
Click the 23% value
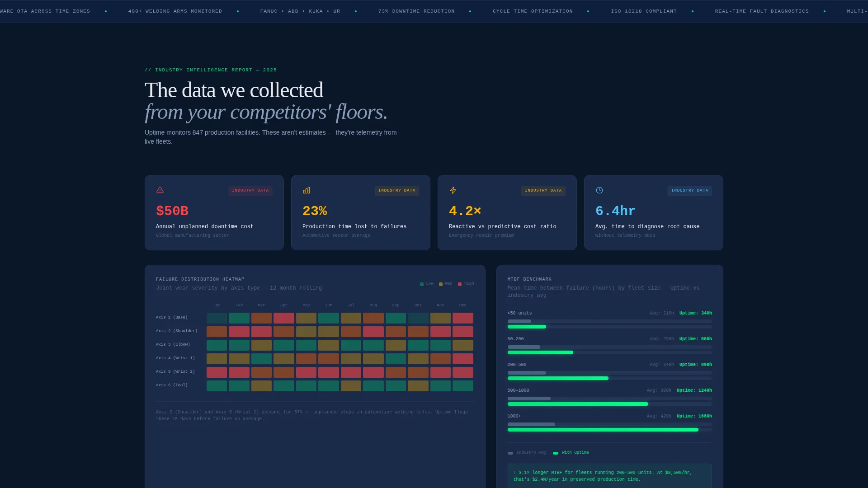(x=315, y=211)
